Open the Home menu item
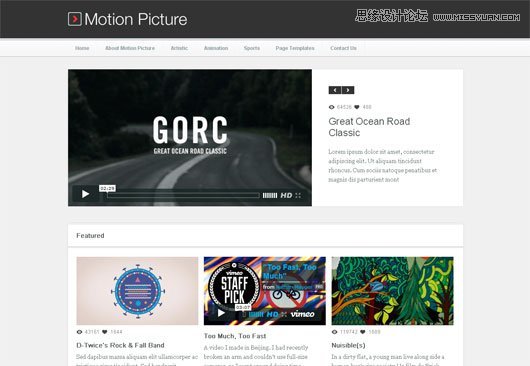 click(x=82, y=48)
